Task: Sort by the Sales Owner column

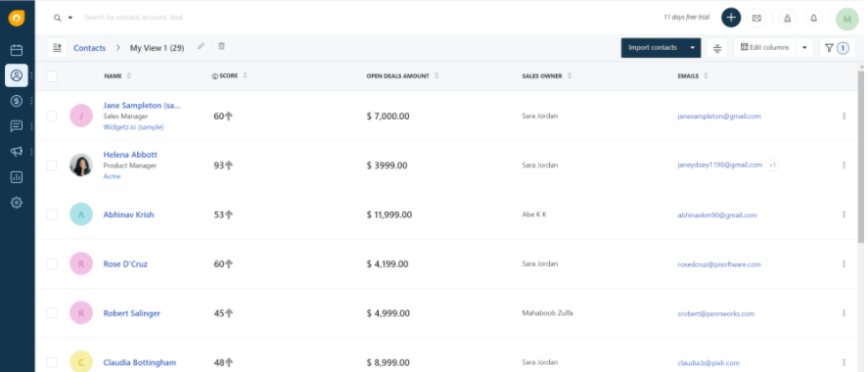Action: pyautogui.click(x=570, y=75)
